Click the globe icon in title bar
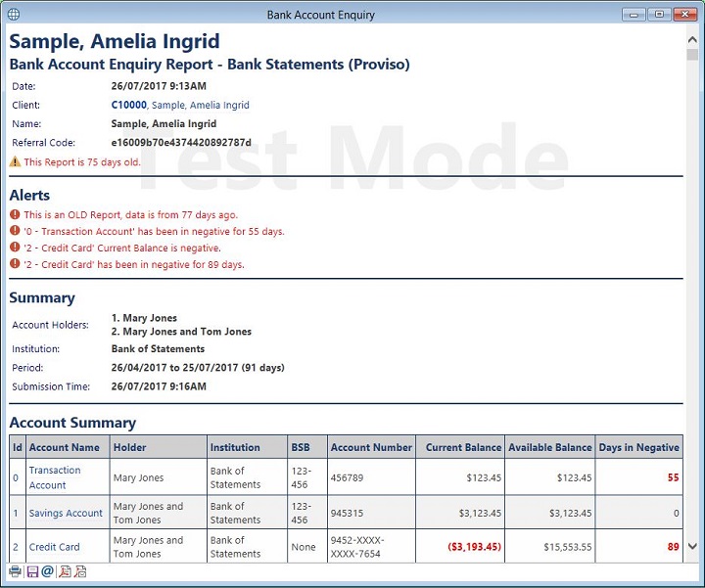Screen dimensions: 705x588 tap(12, 15)
